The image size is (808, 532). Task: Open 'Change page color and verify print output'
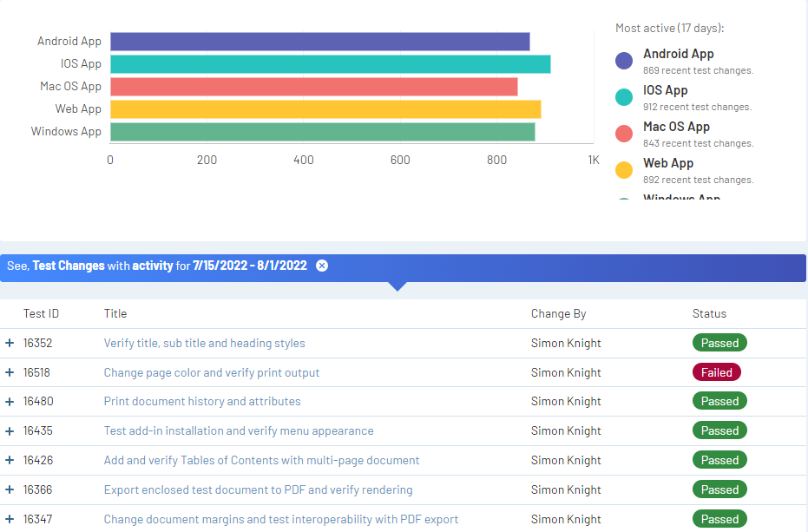pyautogui.click(x=211, y=372)
